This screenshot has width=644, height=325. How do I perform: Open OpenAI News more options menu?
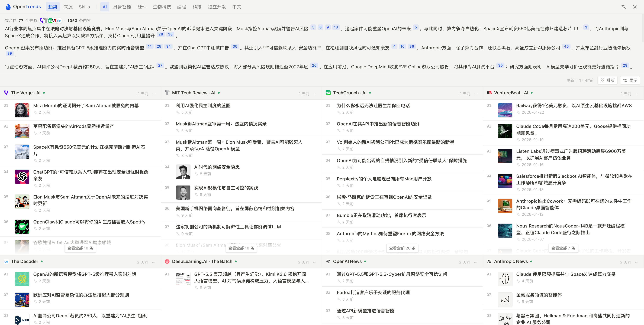[x=476, y=262]
